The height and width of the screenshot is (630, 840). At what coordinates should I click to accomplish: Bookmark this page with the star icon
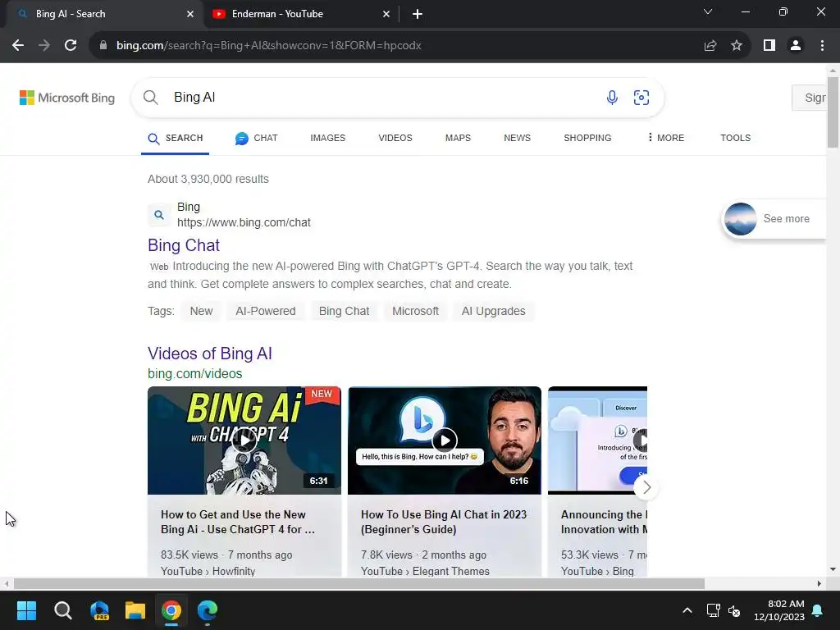[737, 46]
